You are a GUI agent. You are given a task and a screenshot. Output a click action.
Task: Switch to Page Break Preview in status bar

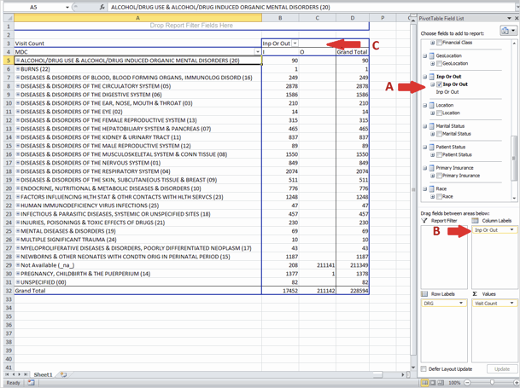(440, 383)
